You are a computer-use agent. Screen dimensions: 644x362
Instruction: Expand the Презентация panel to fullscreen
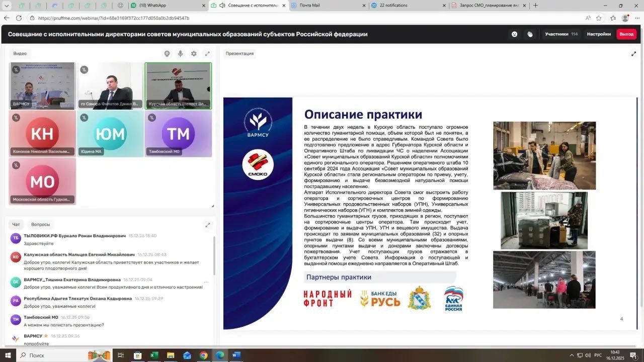tap(633, 53)
